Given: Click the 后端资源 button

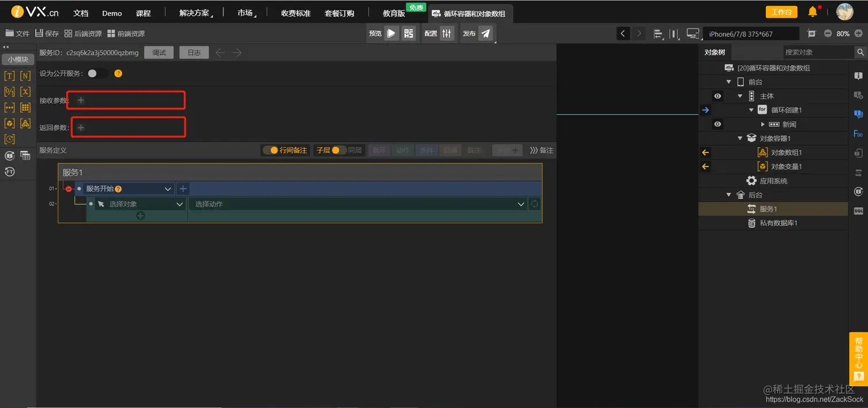Looking at the screenshot, I should tap(83, 33).
